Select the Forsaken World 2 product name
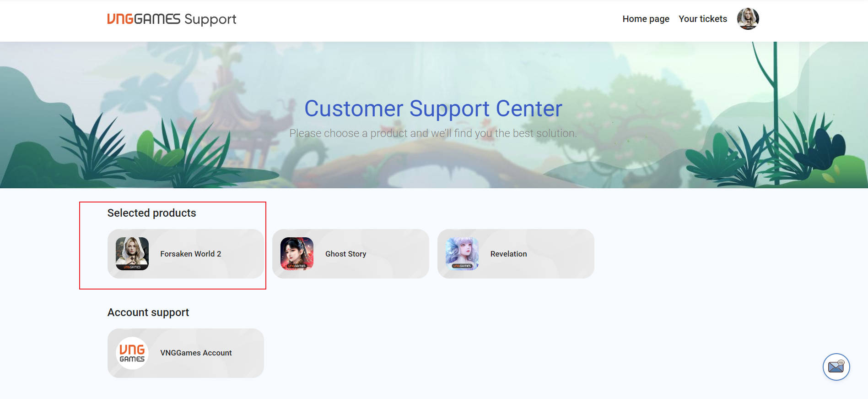 point(191,254)
